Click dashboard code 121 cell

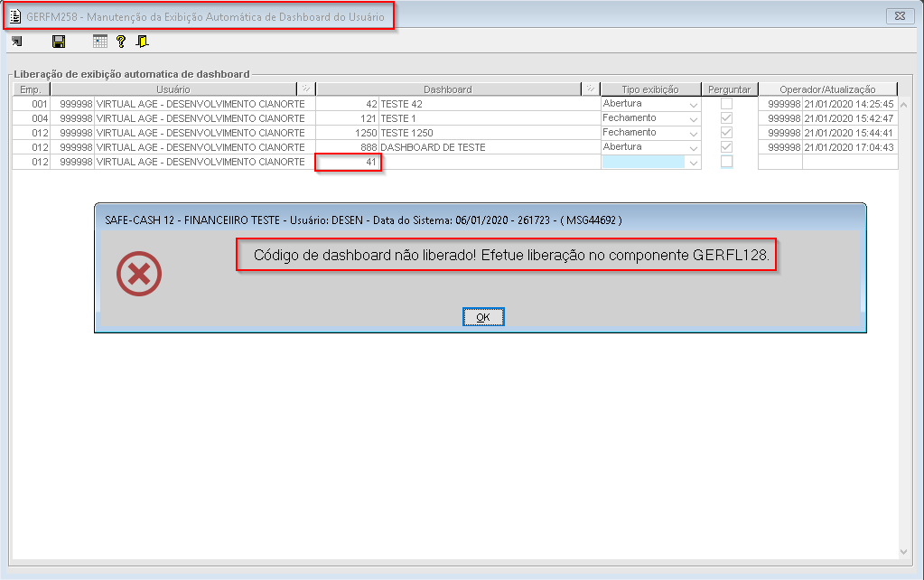point(348,118)
